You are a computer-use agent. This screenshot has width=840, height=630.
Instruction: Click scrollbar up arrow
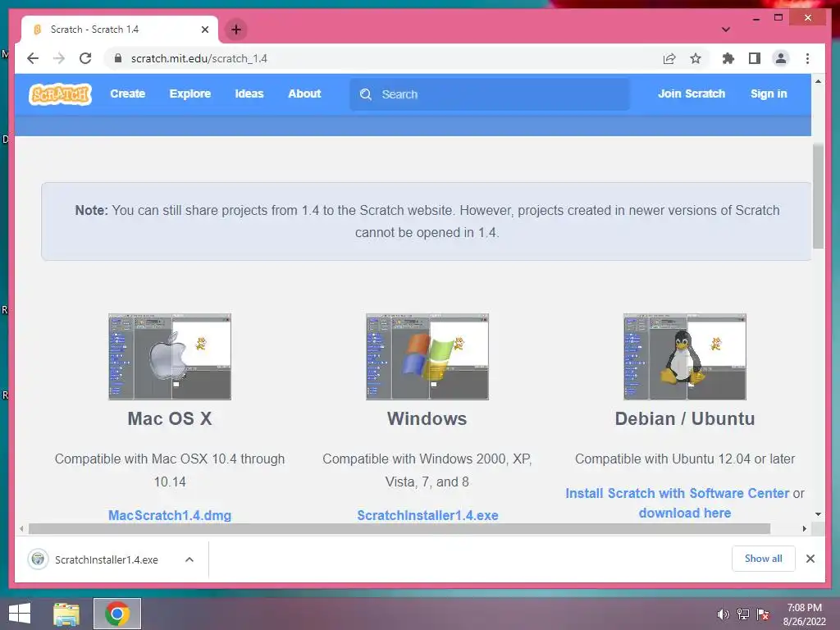click(818, 81)
